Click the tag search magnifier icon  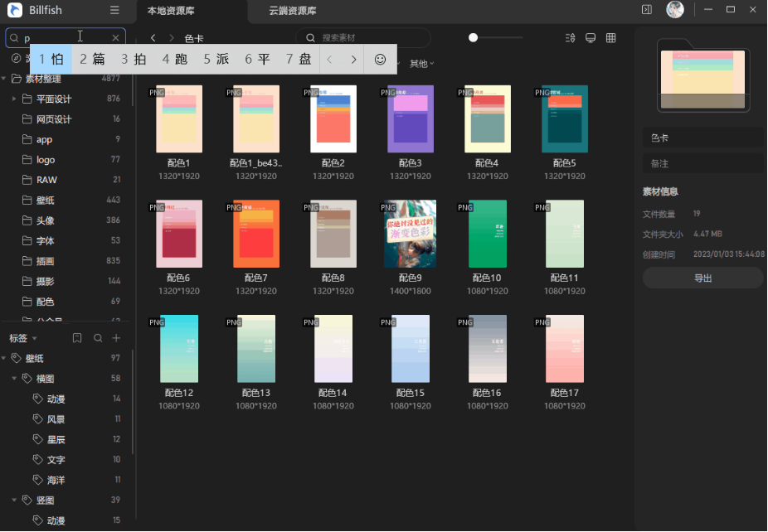point(98,338)
